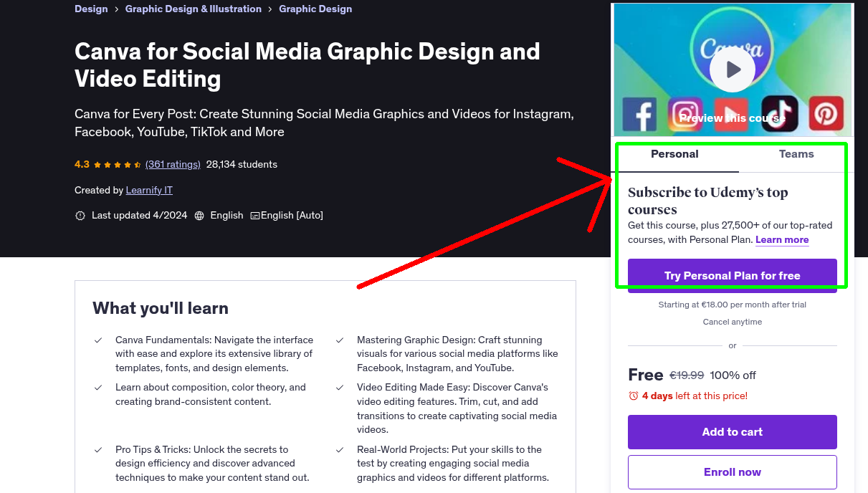This screenshot has width=868, height=493.
Task: Click the Cancel anytime text
Action: (x=733, y=322)
